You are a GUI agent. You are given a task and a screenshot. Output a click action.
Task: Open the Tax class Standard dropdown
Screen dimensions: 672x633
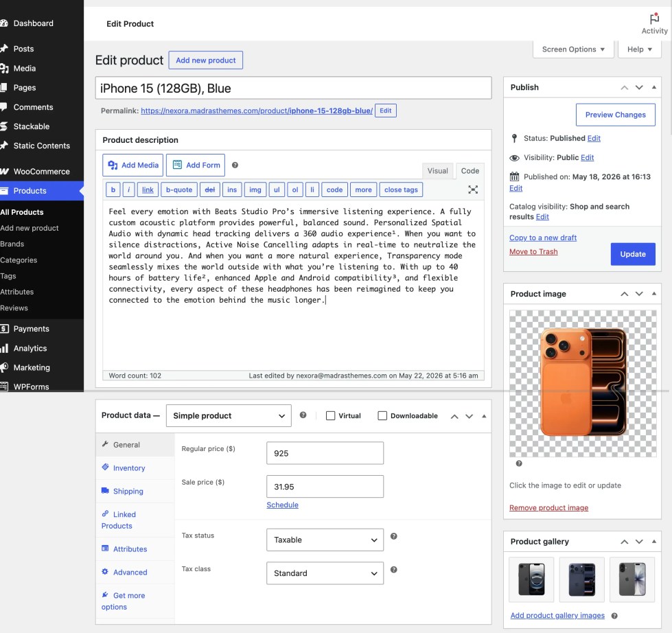[x=325, y=573]
